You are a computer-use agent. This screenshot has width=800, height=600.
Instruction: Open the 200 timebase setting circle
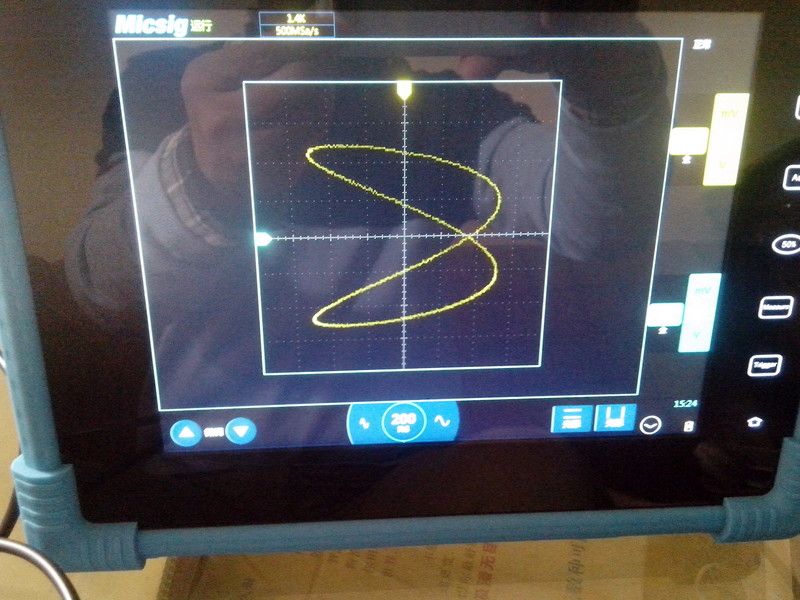(x=403, y=422)
